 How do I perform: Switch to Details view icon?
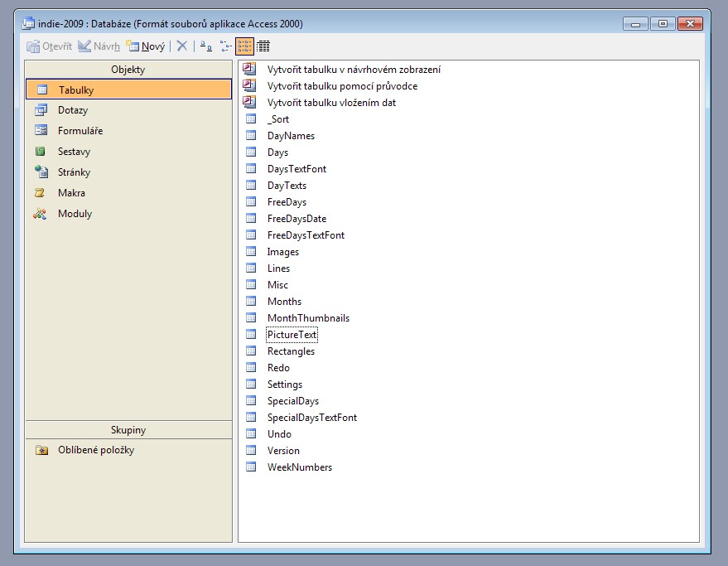click(x=263, y=46)
